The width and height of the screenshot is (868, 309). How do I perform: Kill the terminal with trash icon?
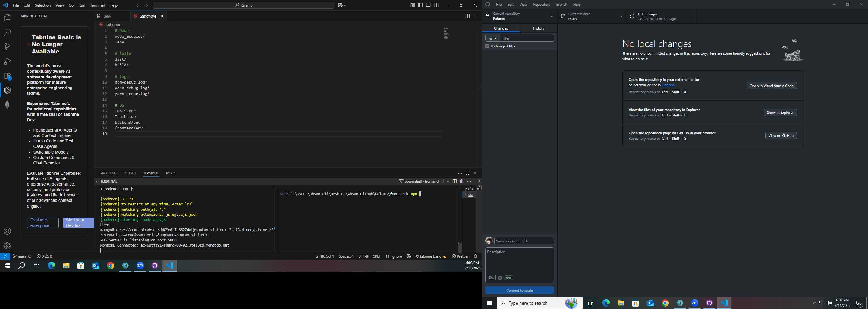[x=462, y=181]
